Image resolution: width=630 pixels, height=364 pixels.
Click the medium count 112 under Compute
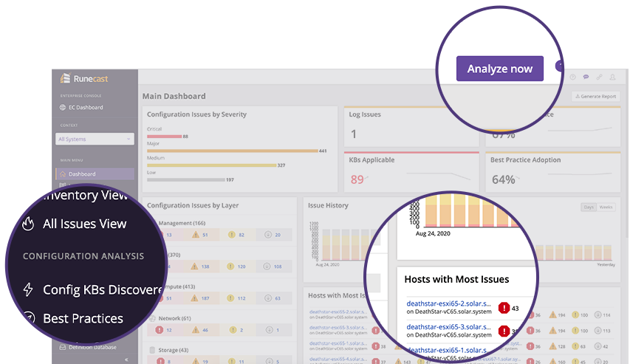(242, 298)
